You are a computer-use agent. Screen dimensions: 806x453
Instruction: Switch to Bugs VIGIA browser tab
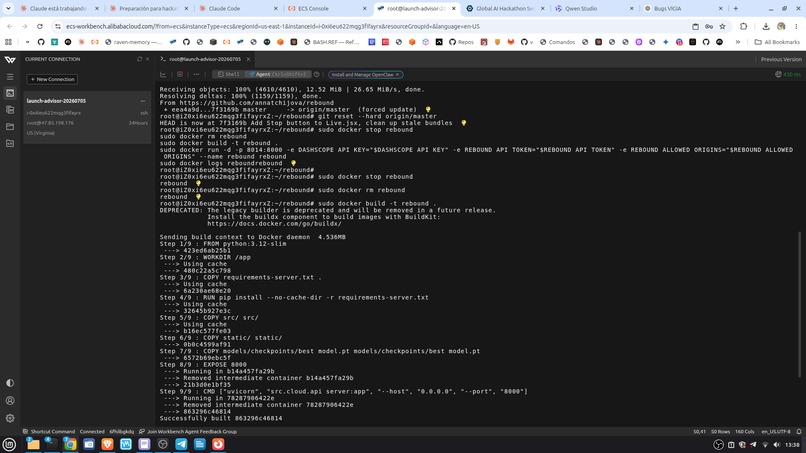coord(683,9)
